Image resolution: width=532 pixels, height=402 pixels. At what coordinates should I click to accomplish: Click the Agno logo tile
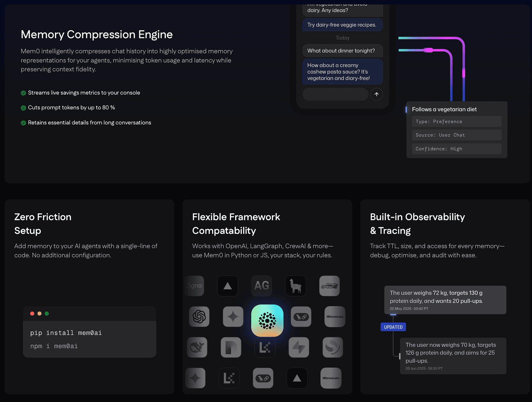tap(194, 286)
